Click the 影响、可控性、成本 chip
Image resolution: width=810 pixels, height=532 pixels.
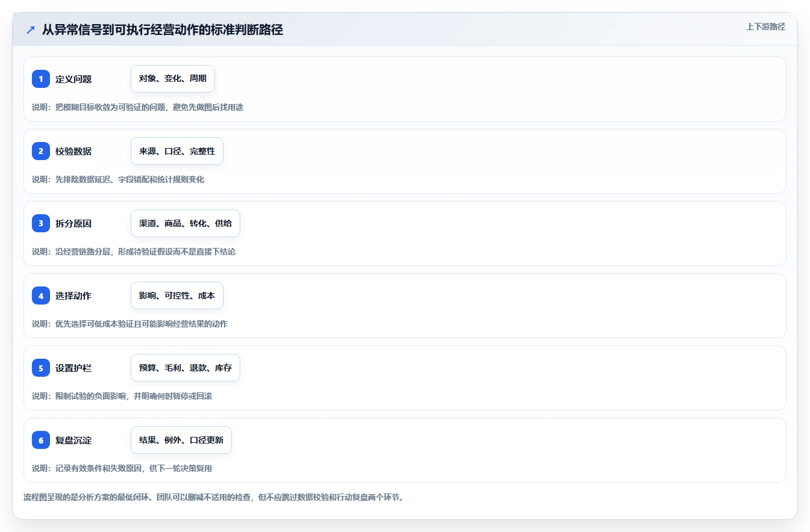(177, 295)
